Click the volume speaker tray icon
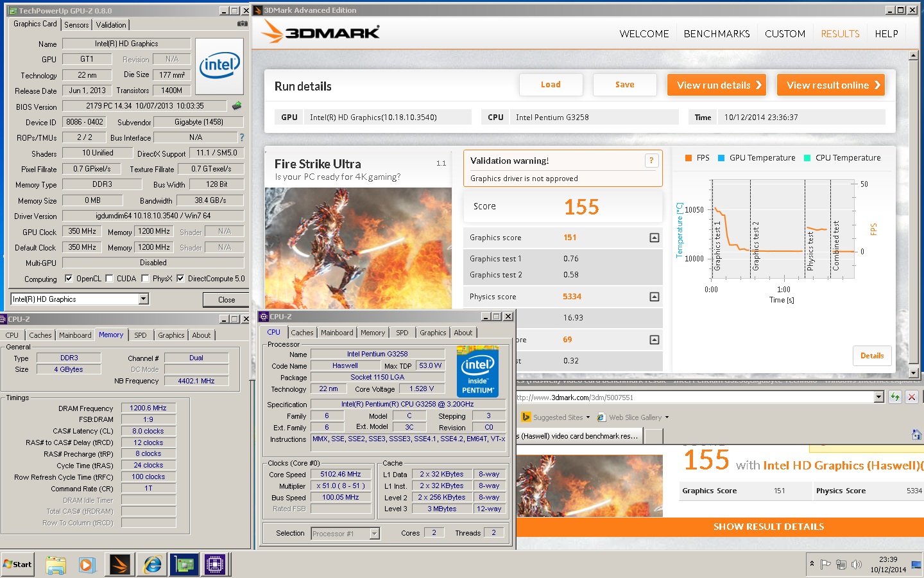The image size is (924, 578). (x=856, y=565)
